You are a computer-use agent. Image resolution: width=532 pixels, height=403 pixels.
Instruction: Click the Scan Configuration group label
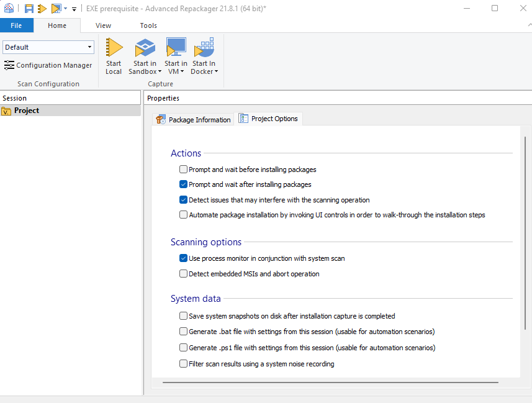click(48, 84)
